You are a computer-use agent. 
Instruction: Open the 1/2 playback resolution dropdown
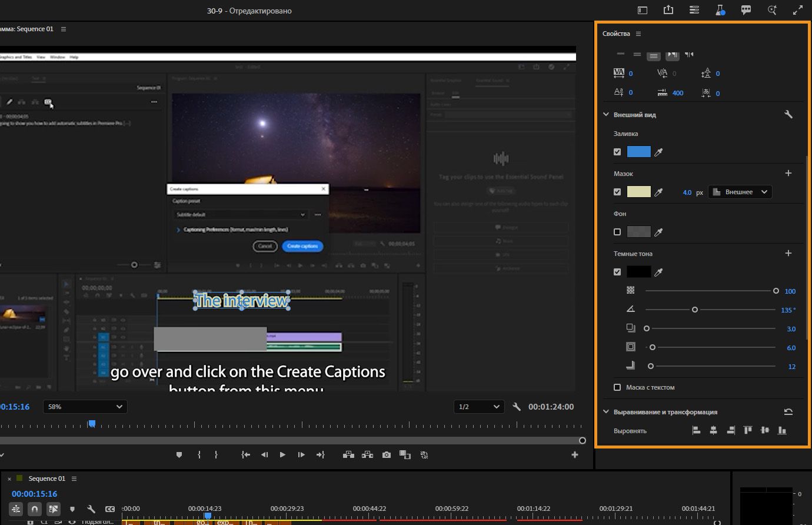(x=479, y=407)
